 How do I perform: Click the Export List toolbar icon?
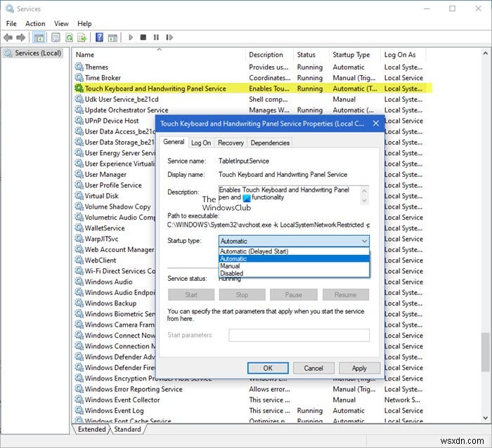(x=82, y=37)
